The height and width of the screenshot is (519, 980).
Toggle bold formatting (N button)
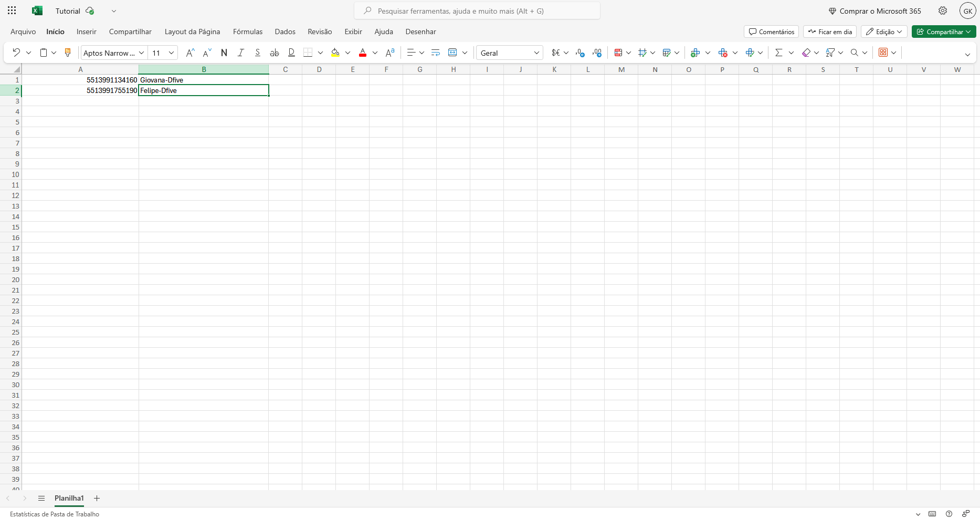(x=224, y=53)
